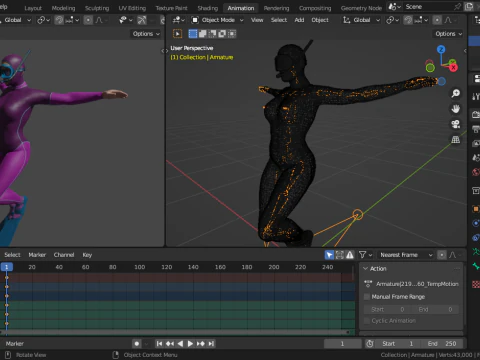The height and width of the screenshot is (360, 480).
Task: Click the pin scene icon
Action: point(457,7)
